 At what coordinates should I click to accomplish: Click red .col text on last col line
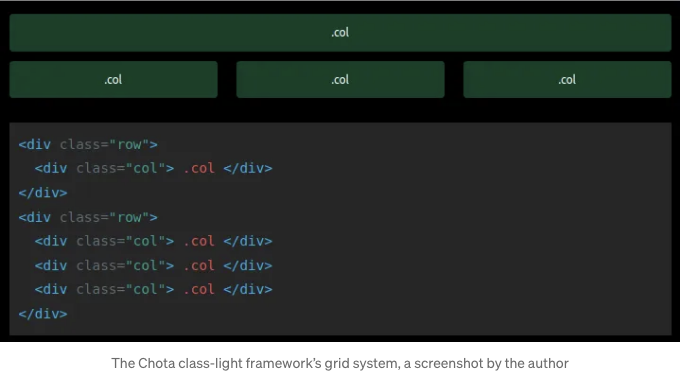(199, 289)
